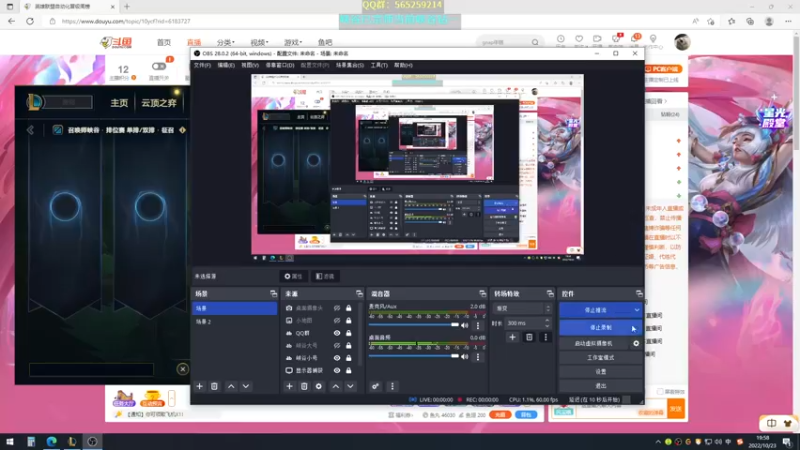Open virtual camera settings gear
The image size is (800, 450).
[636, 343]
